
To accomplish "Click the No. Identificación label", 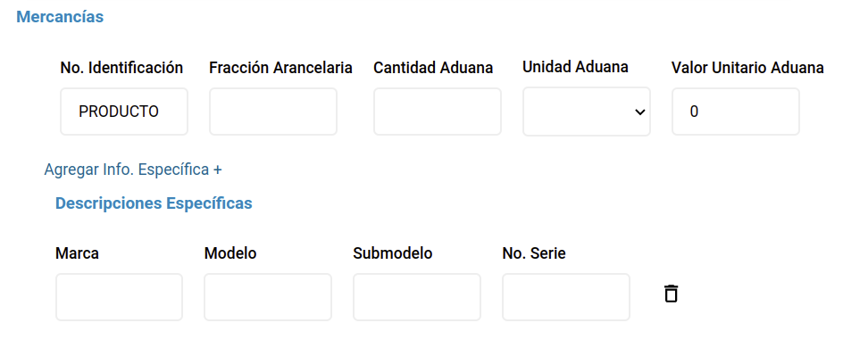I will [x=121, y=68].
